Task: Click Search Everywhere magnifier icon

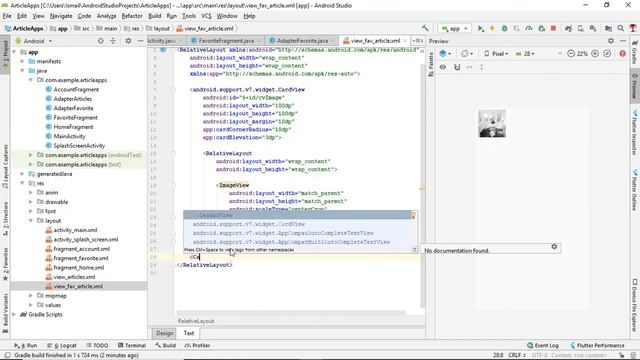Action: tap(620, 29)
